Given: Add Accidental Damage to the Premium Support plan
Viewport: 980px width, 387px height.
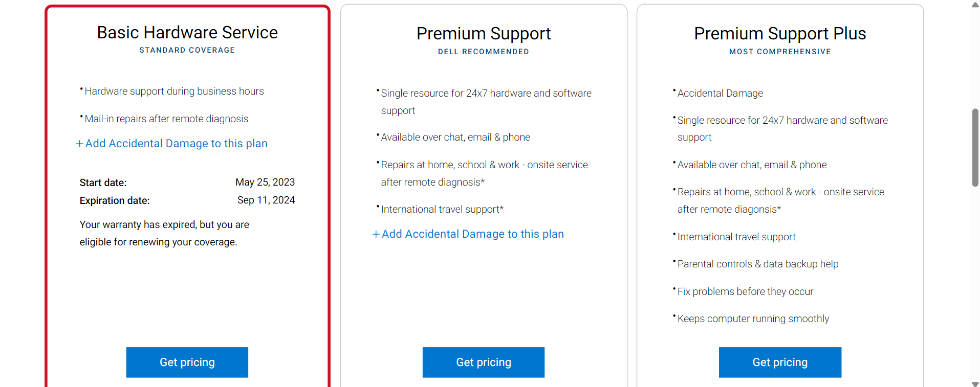Looking at the screenshot, I should pos(468,234).
